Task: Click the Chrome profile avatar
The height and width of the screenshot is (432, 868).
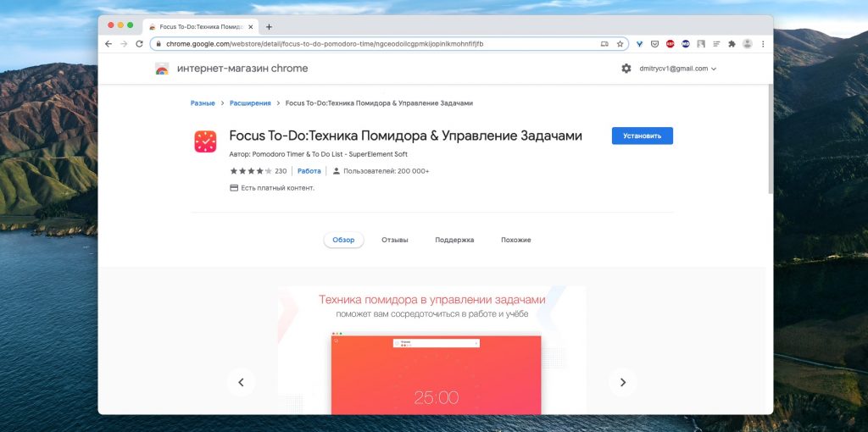Action: point(748,44)
